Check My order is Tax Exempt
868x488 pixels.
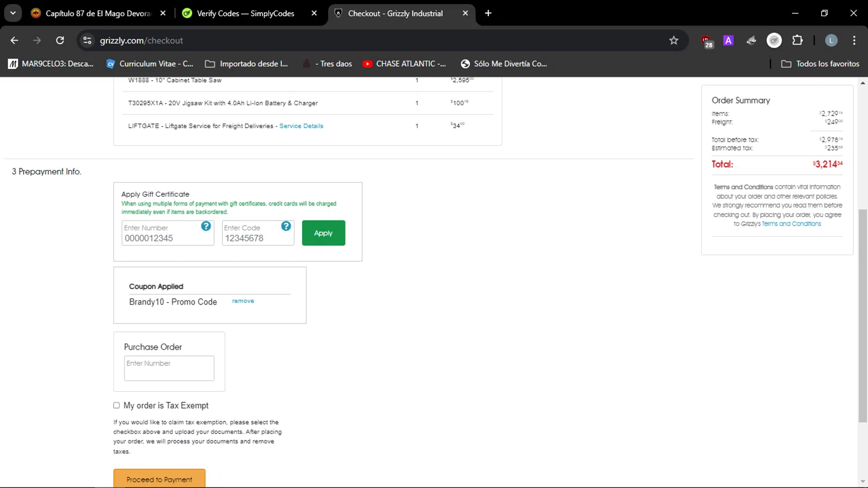click(x=116, y=405)
